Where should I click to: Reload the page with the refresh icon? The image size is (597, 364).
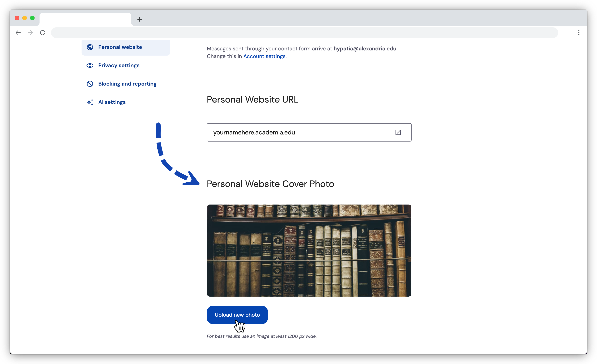[x=43, y=32]
